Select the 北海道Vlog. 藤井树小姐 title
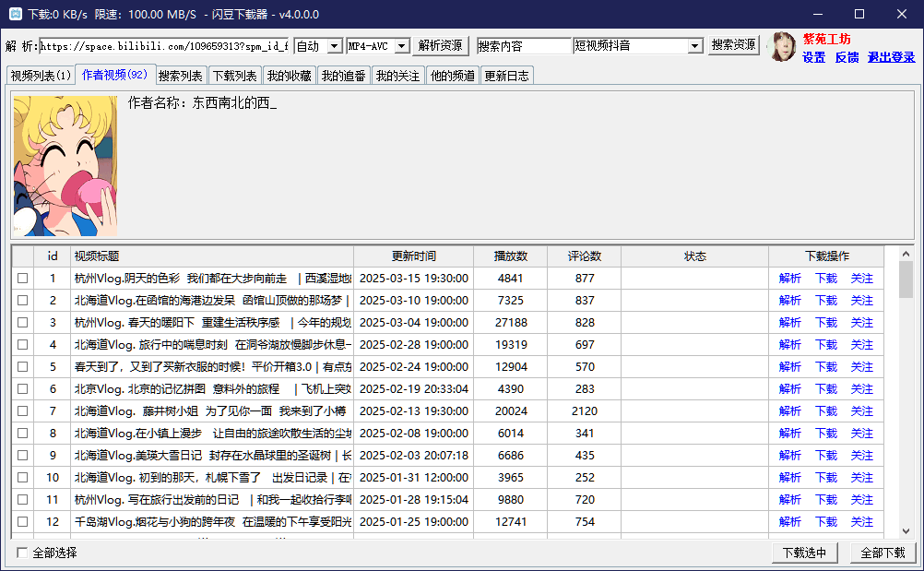The image size is (924, 571). (210, 410)
